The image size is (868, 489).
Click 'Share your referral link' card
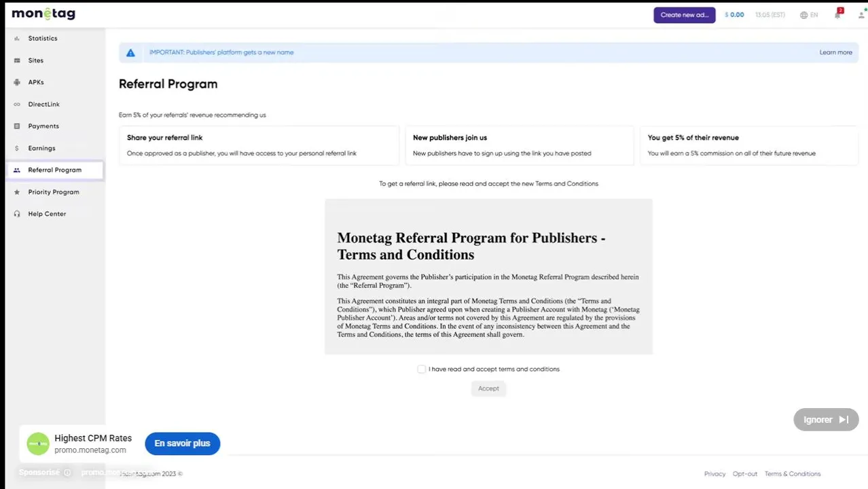pyautogui.click(x=259, y=145)
